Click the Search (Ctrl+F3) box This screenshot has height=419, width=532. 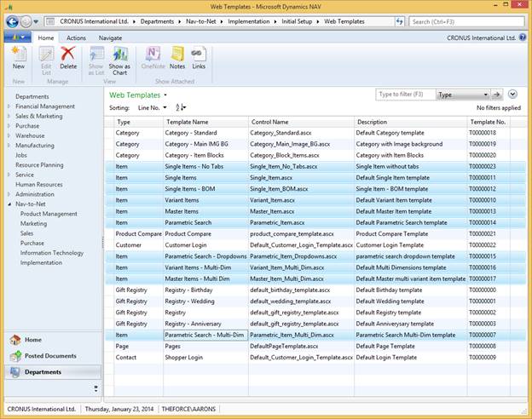466,21
